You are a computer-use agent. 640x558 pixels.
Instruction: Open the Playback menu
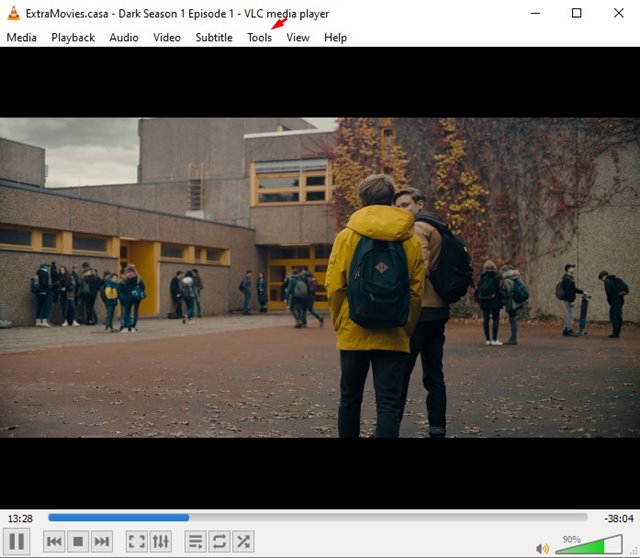73,38
